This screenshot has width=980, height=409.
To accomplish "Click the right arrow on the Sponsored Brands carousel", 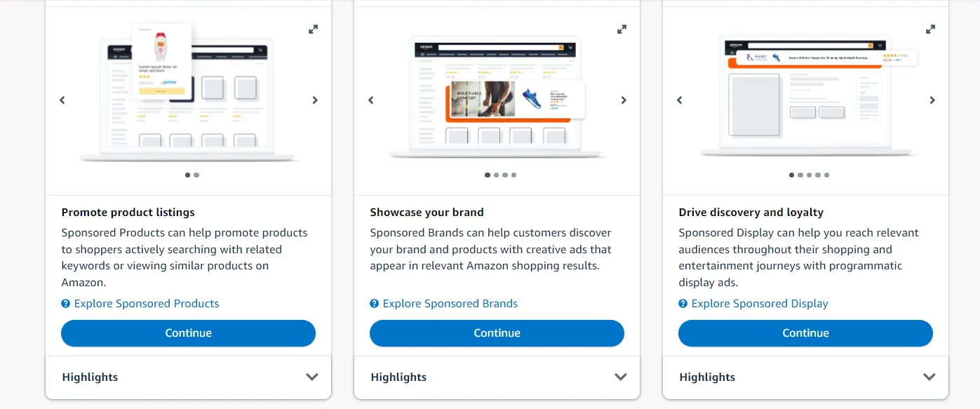I will click(x=624, y=100).
